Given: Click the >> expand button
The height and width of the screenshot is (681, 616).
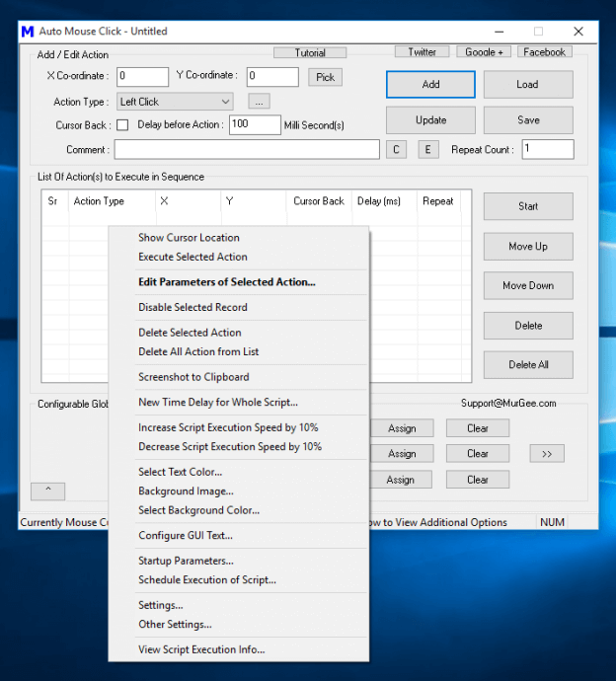Looking at the screenshot, I should (x=547, y=454).
